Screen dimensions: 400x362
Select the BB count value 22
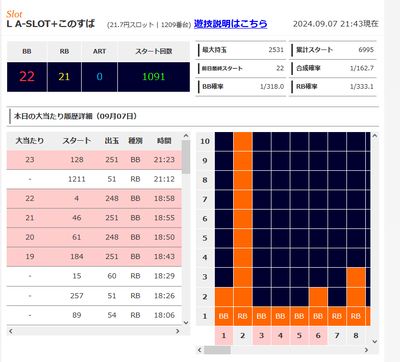[x=27, y=77]
